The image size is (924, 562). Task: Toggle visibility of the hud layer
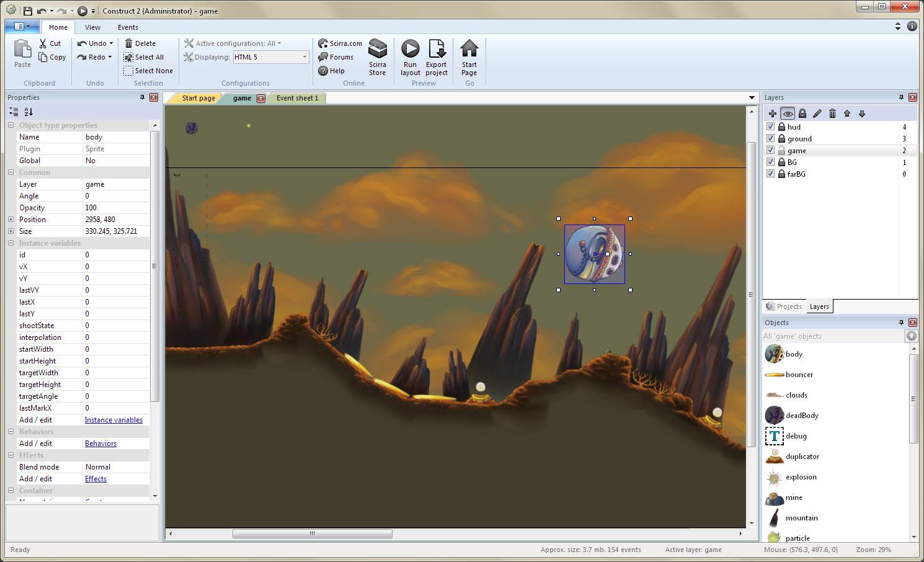coord(770,127)
